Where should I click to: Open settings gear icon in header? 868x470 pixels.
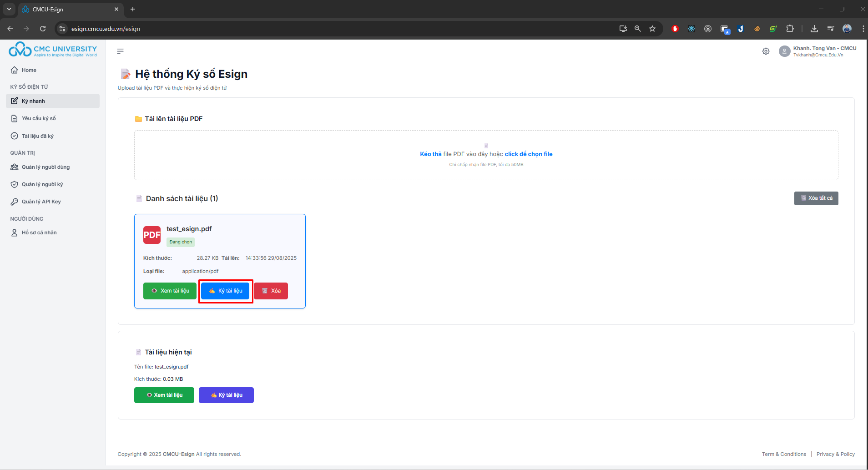(x=766, y=51)
